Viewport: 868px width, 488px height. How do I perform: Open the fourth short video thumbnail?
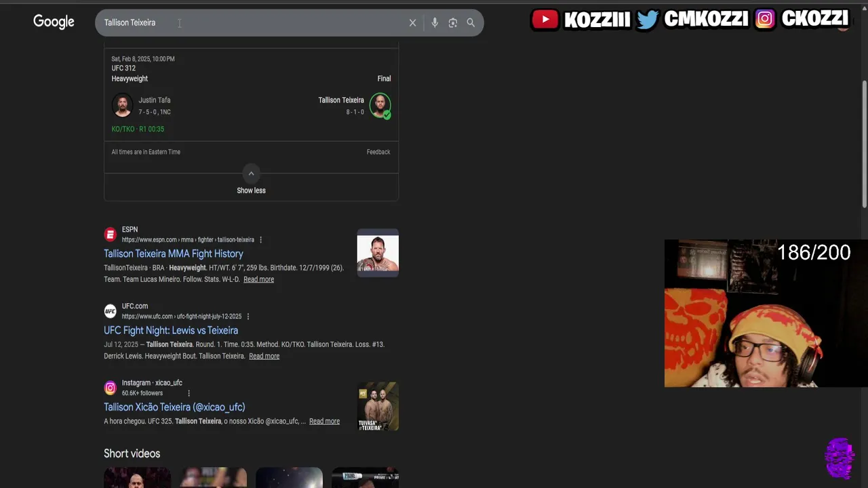click(365, 477)
